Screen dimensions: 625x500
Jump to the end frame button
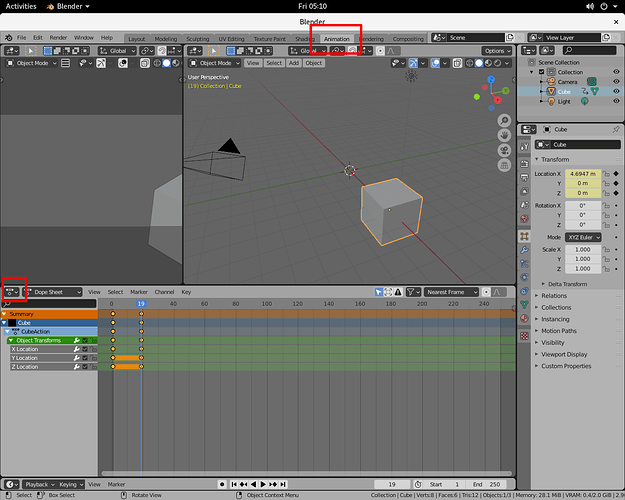point(283,484)
